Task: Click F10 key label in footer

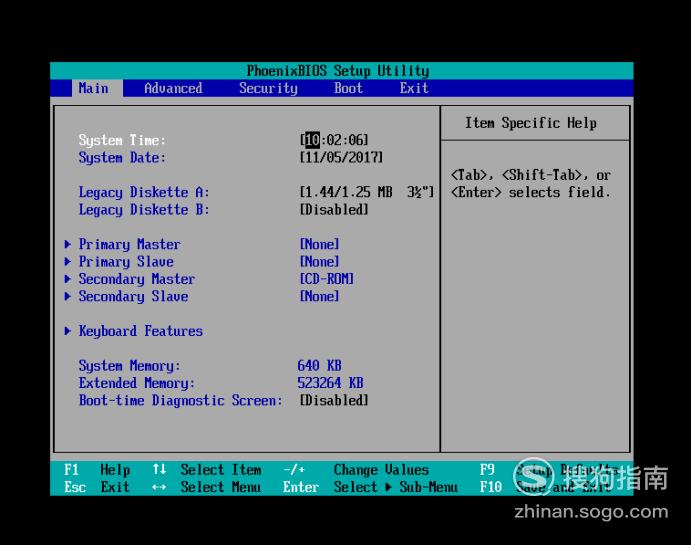Action: [491, 487]
